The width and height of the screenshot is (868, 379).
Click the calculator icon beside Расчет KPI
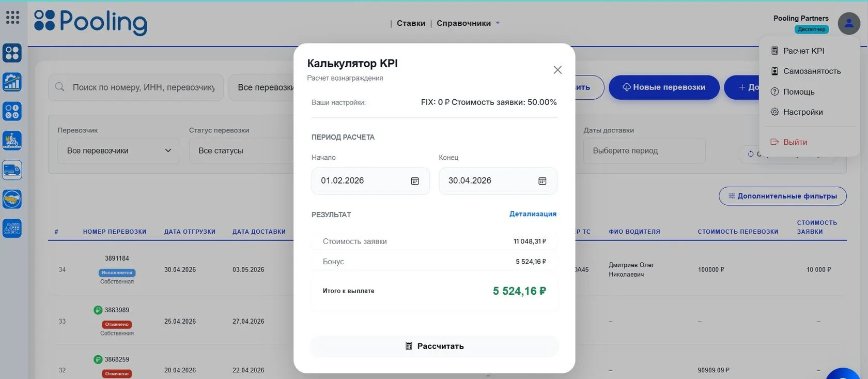pos(774,51)
